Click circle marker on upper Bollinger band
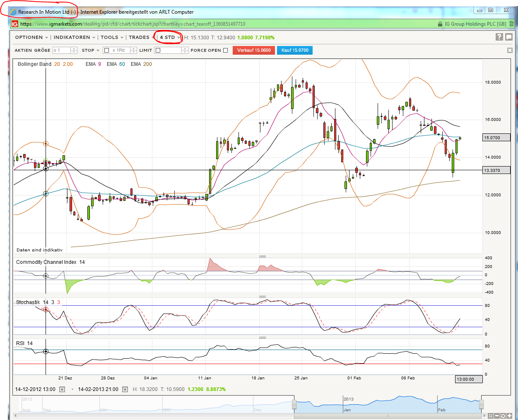 click(46, 144)
